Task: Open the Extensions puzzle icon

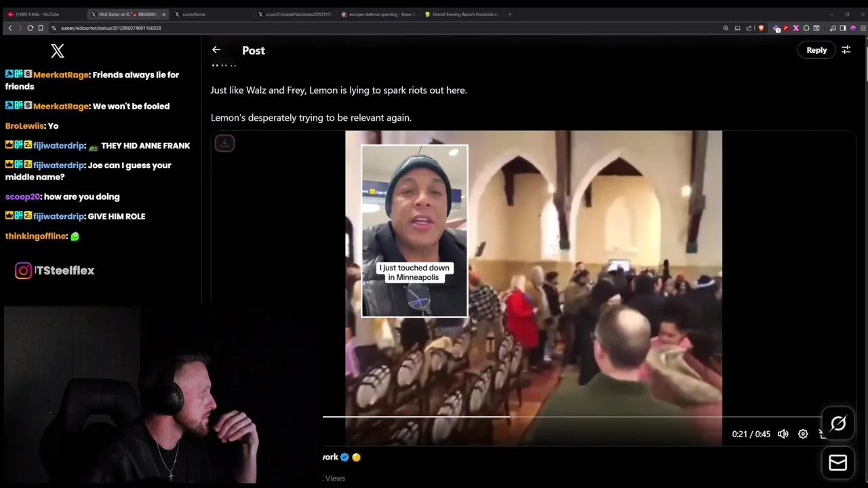Action: [806, 28]
